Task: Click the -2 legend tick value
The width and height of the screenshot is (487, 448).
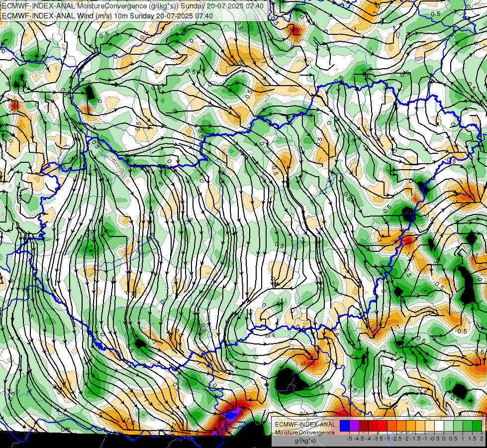Action: coord(406,439)
